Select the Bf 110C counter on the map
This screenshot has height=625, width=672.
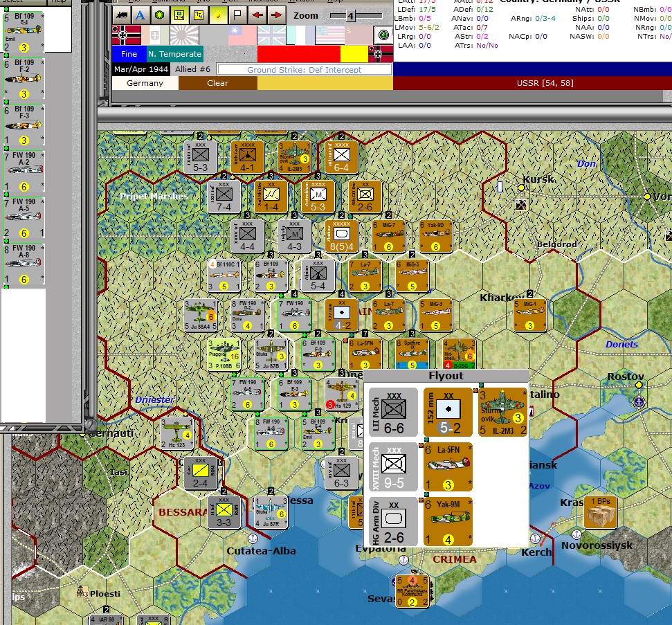pos(224,275)
